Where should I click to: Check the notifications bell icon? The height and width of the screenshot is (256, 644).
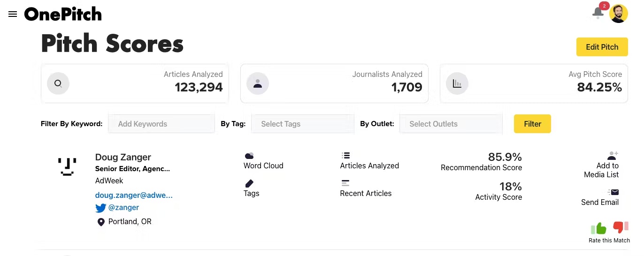coord(598,13)
